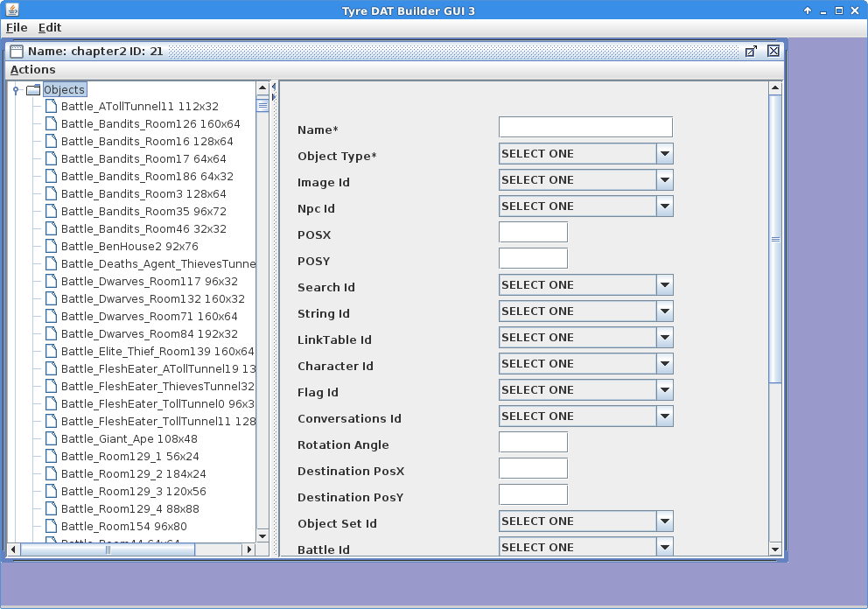Click file icon of Battle_Bandits_Room17
The width and height of the screenshot is (868, 609).
click(51, 159)
